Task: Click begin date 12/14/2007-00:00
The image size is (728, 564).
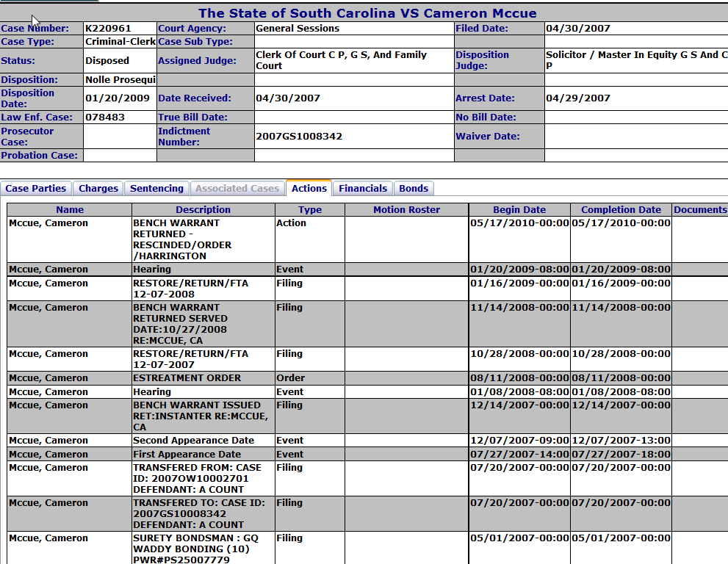Action: click(x=519, y=405)
